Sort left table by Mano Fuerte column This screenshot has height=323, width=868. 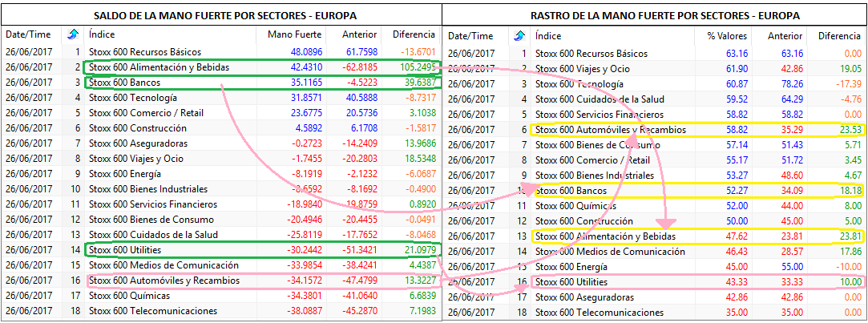click(x=294, y=34)
